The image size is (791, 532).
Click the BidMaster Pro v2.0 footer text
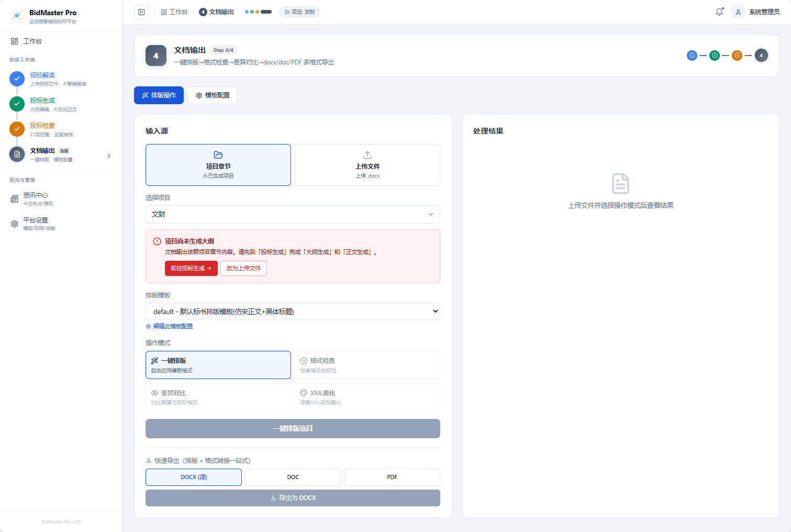[61, 522]
